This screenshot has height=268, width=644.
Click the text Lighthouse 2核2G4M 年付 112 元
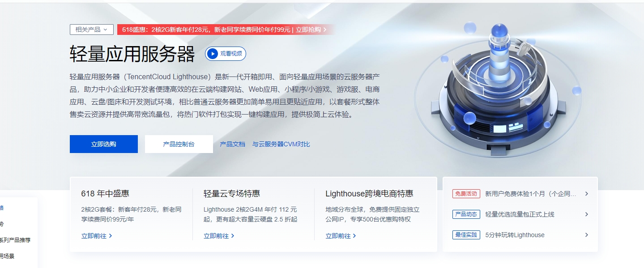(250, 209)
